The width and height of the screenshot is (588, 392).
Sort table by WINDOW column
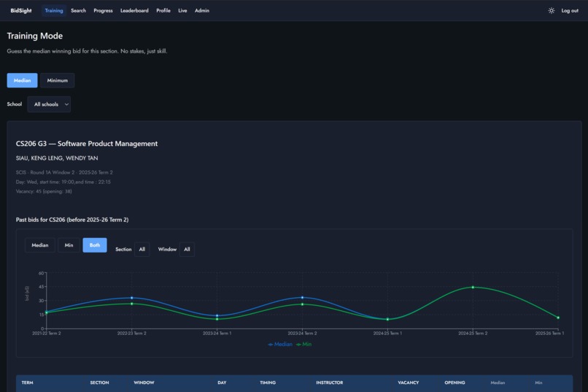(144, 383)
